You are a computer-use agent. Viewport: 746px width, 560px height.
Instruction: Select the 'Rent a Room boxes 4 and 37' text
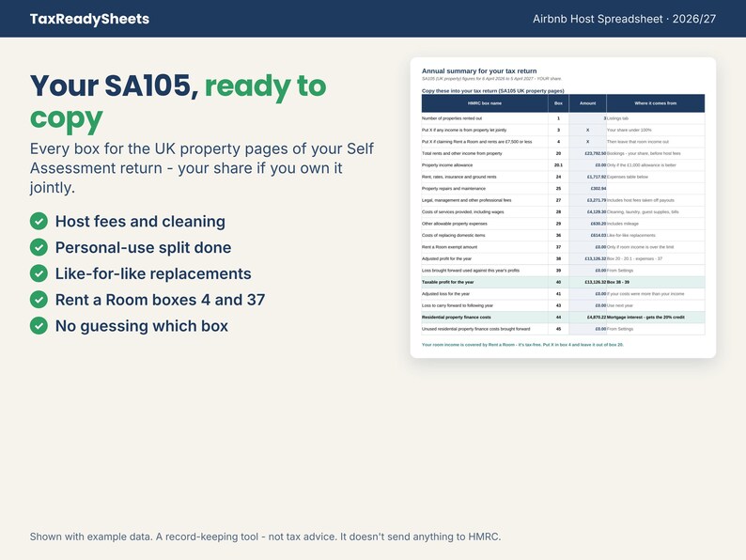click(161, 300)
